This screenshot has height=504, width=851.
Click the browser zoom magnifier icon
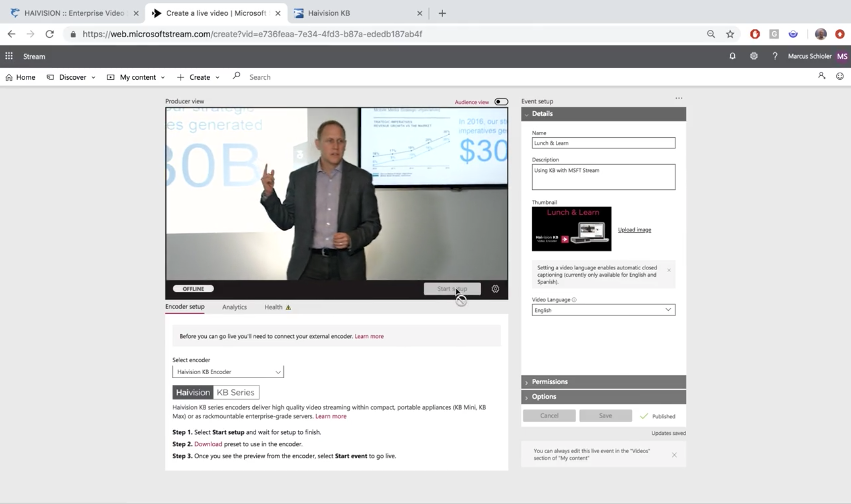(x=711, y=34)
